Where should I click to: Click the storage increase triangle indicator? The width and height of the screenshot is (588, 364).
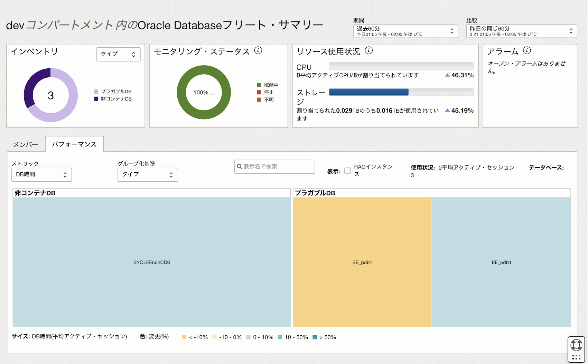[447, 111]
